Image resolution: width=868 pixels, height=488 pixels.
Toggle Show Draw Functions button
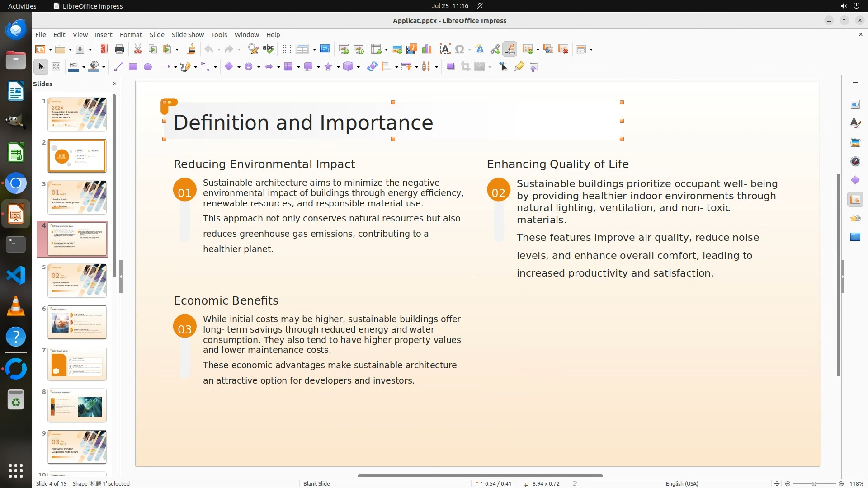[x=509, y=49]
